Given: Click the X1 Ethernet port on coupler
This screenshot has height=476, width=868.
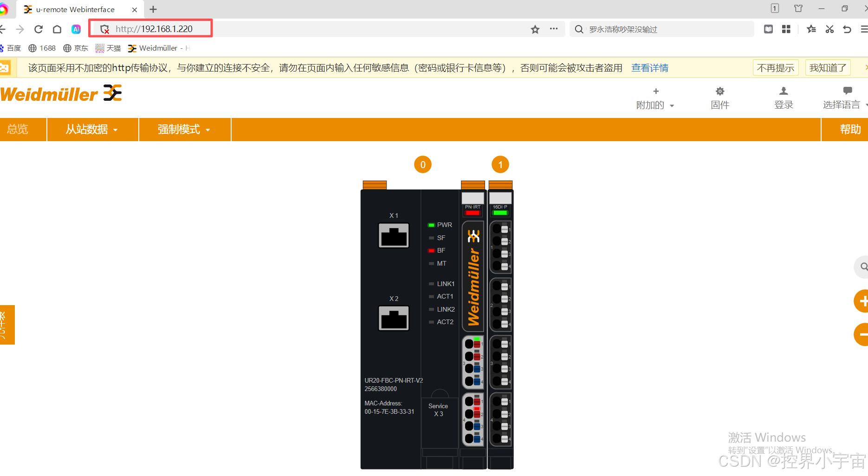Looking at the screenshot, I should (394, 235).
